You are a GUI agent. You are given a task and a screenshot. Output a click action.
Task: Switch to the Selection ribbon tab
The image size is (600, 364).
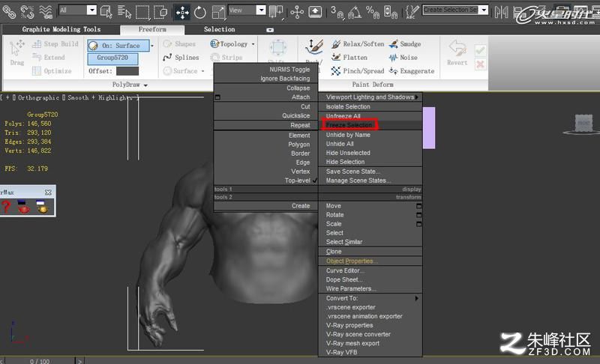click(x=219, y=29)
